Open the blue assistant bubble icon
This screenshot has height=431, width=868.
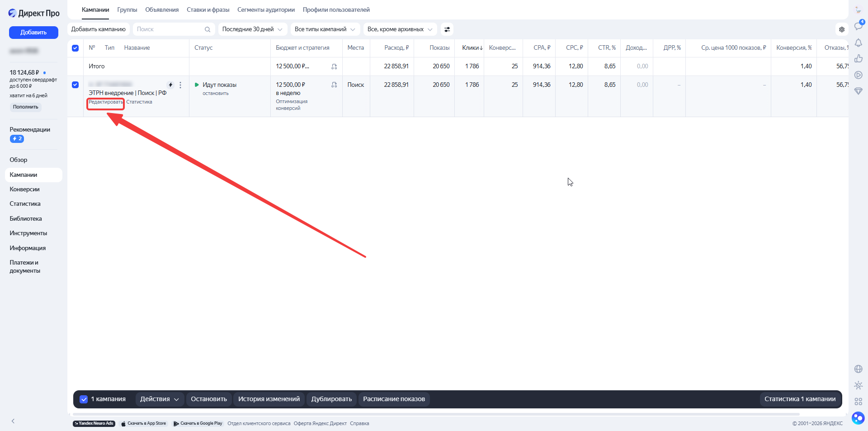coord(858,418)
